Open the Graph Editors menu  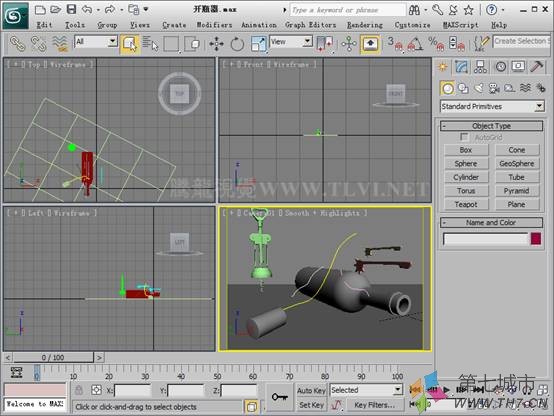pyautogui.click(x=311, y=25)
